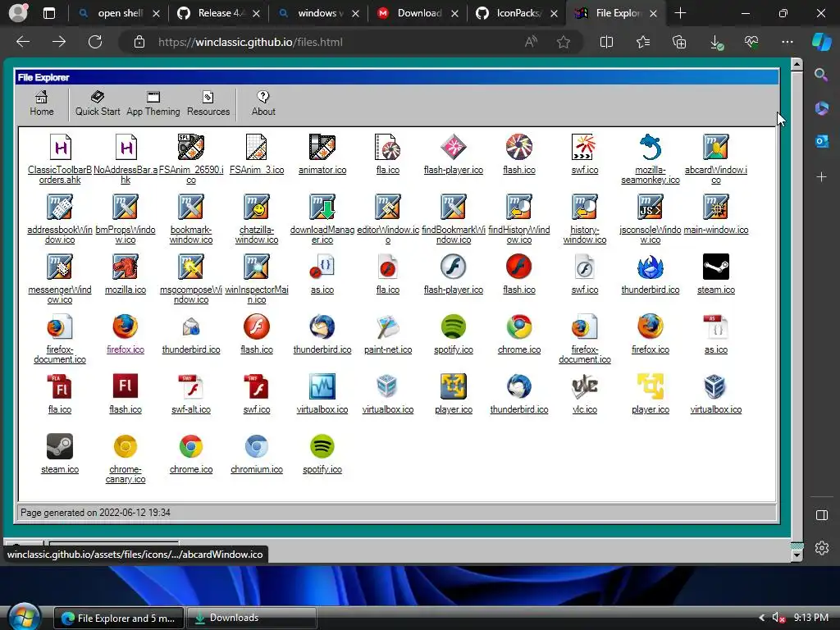Add this page to favorites star
Image resolution: width=840 pixels, height=630 pixels.
point(563,42)
